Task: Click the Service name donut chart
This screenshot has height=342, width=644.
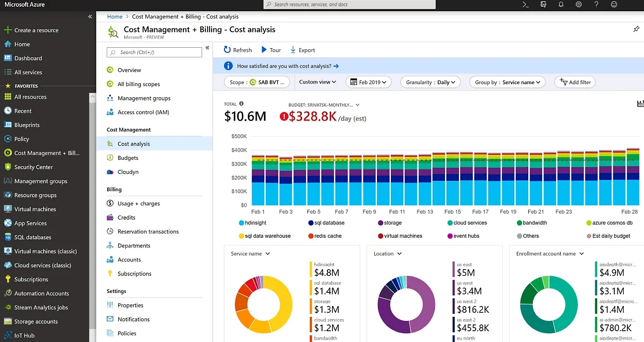Action: [x=264, y=305]
